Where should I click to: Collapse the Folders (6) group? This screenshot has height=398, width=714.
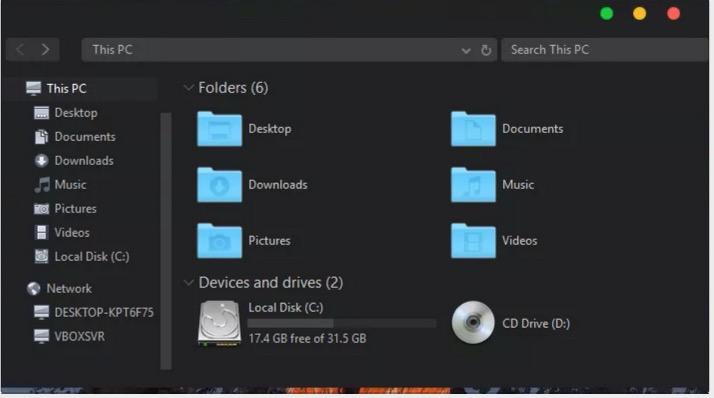click(x=188, y=87)
